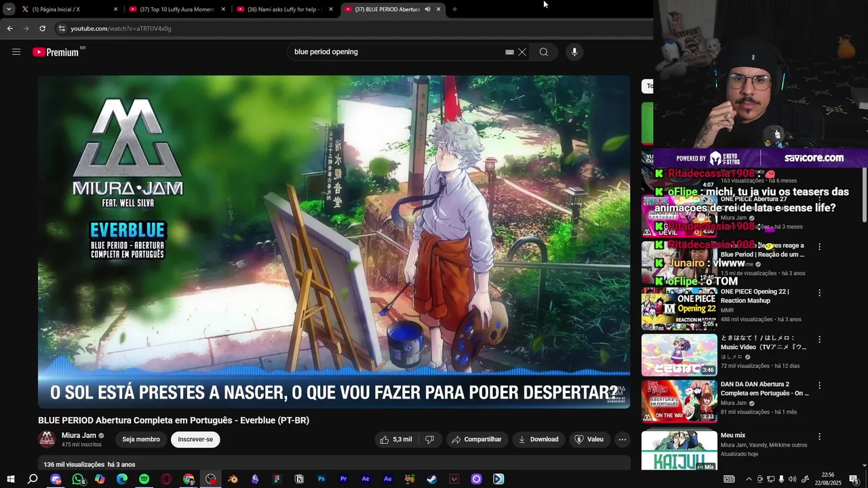Open the YouTube hamburger guide menu

click(x=16, y=52)
